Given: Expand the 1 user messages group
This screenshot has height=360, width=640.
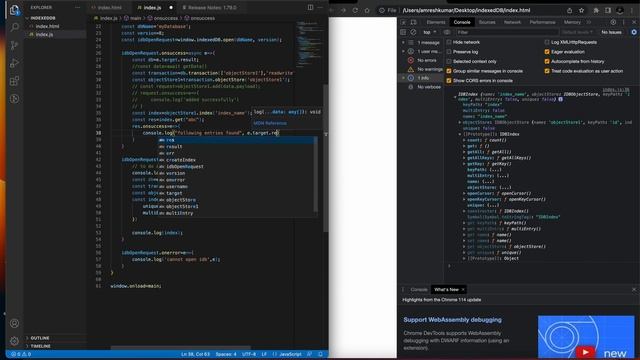Looking at the screenshot, I should (x=403, y=51).
